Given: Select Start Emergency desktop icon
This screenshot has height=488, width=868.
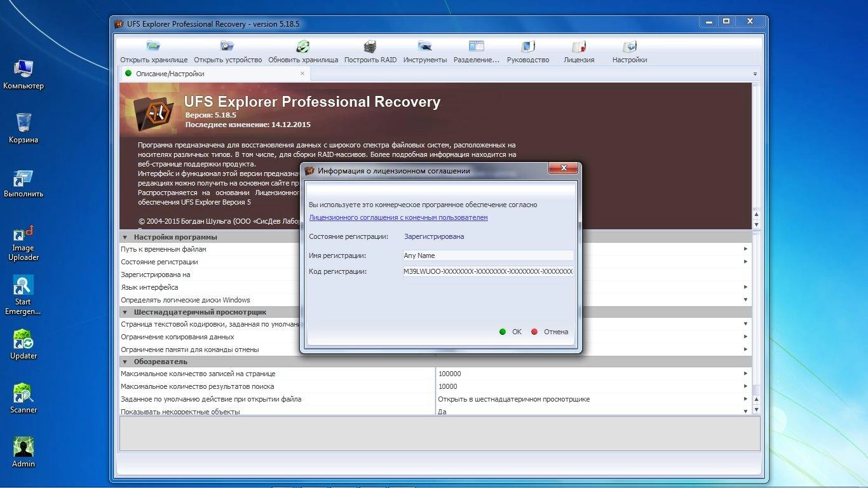Looking at the screenshot, I should coord(24,295).
